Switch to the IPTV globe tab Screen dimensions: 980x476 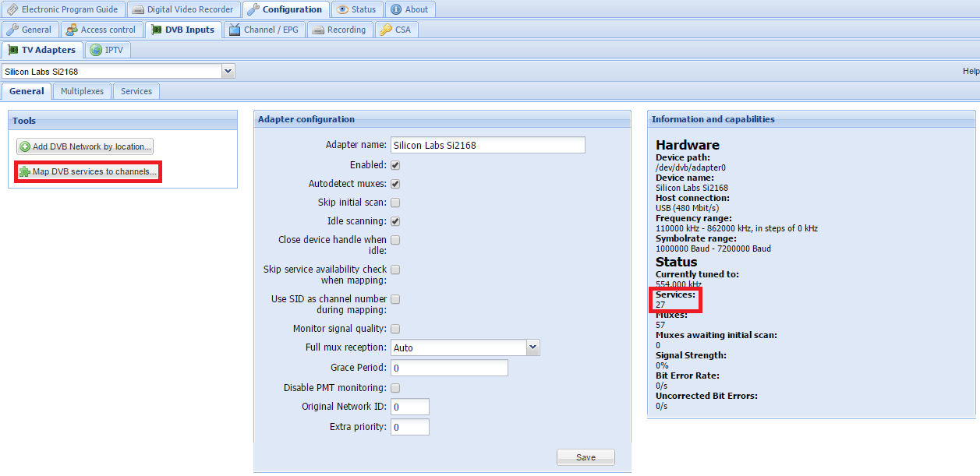(96, 50)
